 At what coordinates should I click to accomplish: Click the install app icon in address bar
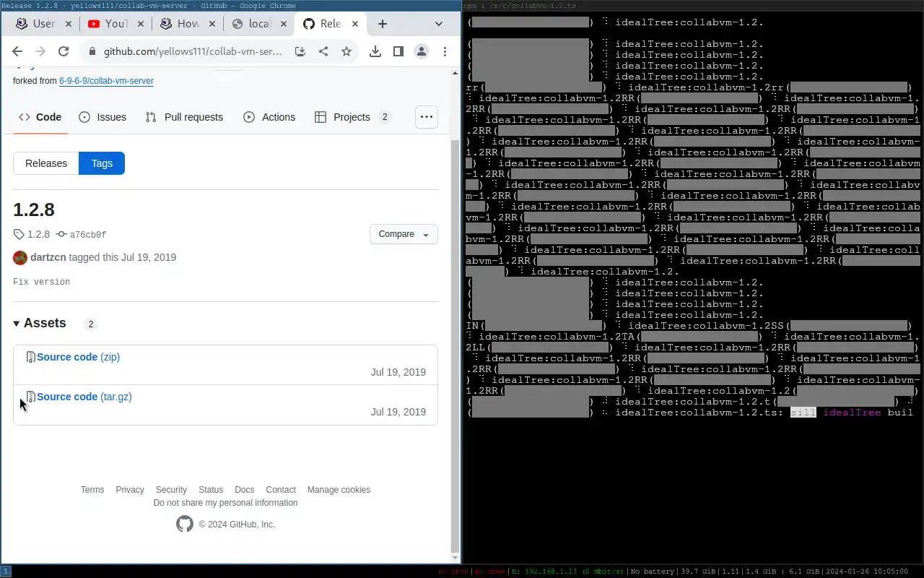(x=300, y=51)
